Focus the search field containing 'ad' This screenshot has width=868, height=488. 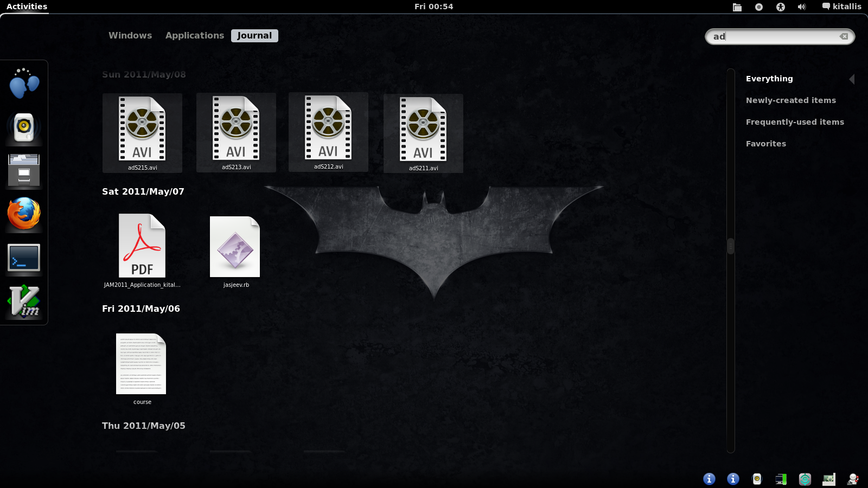coord(780,36)
